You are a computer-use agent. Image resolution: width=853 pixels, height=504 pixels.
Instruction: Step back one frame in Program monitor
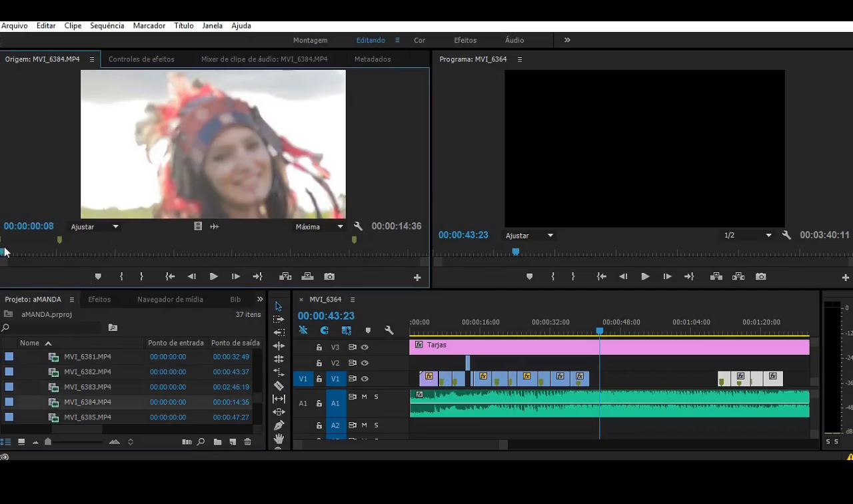coord(623,276)
